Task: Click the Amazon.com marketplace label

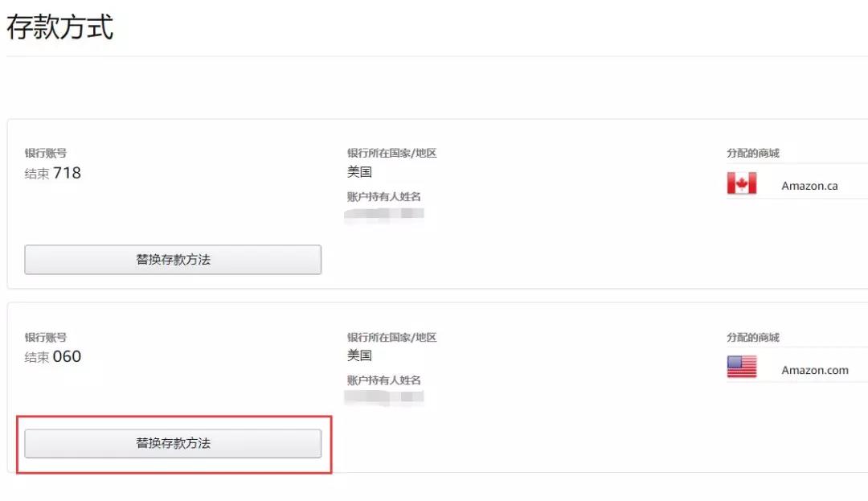Action: 814,370
